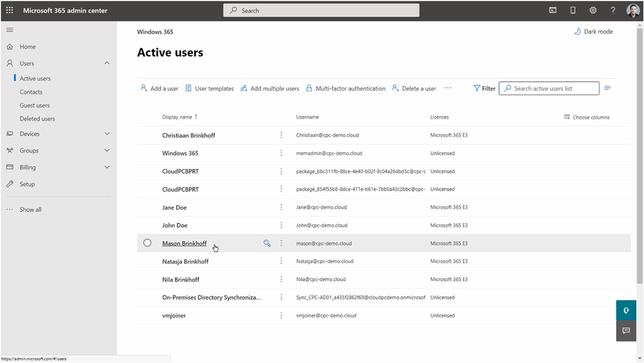Click Windows 365 breadcrumb text
The image size is (644, 363).
[x=155, y=32]
